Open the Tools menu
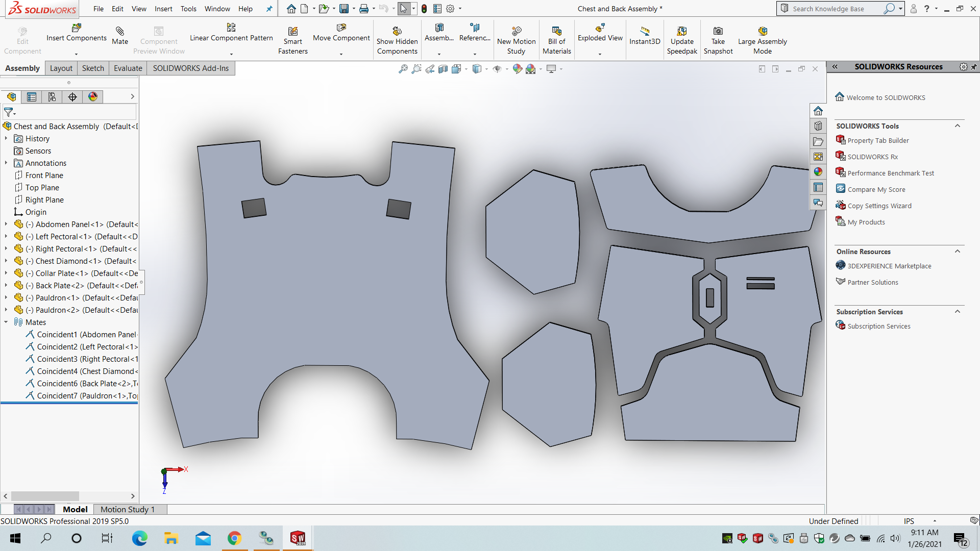This screenshot has width=980, height=551. click(188, 9)
